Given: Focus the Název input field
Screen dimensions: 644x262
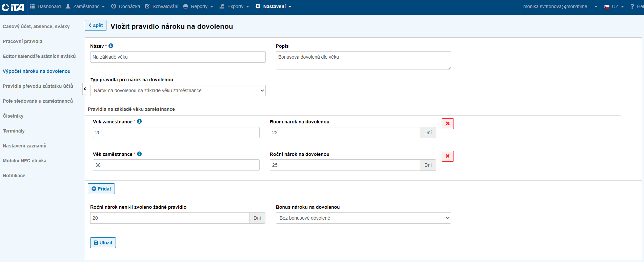Looking at the screenshot, I should [178, 57].
